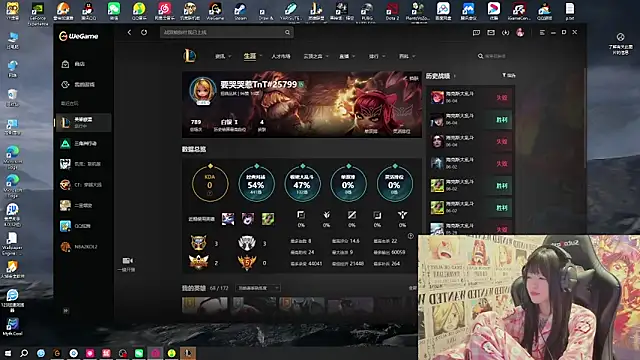Open the first 06-02 match marked 失败
640x360 pixels.
pyautogui.click(x=471, y=164)
